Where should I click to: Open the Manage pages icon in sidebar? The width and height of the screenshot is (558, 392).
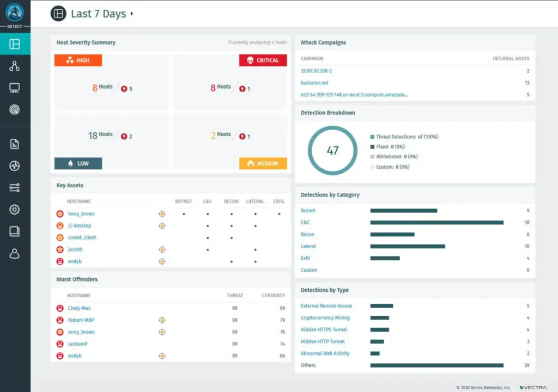tap(15, 230)
